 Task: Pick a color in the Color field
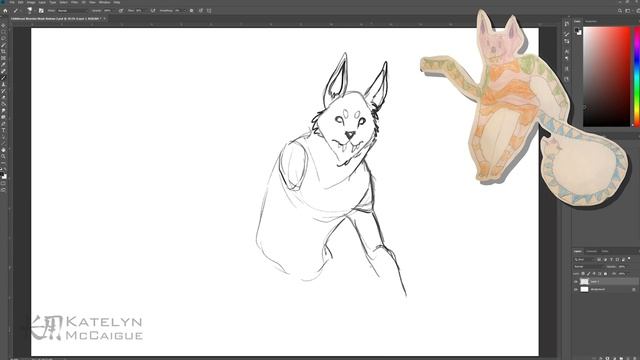[x=607, y=76]
